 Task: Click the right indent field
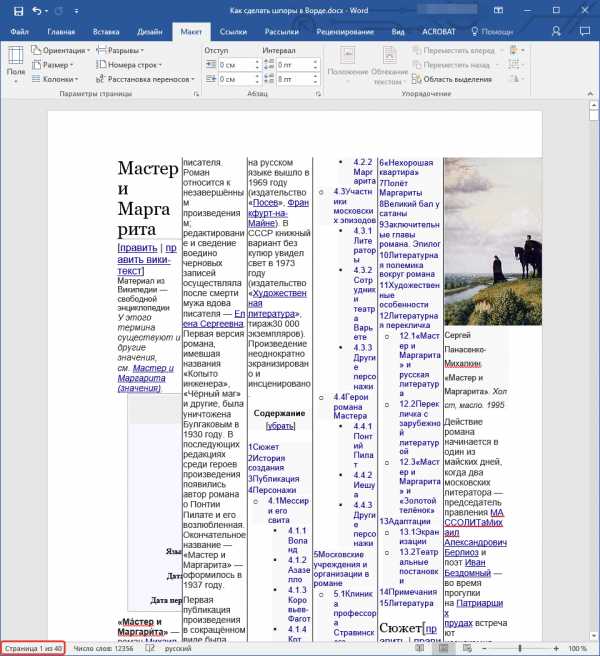pos(236,79)
